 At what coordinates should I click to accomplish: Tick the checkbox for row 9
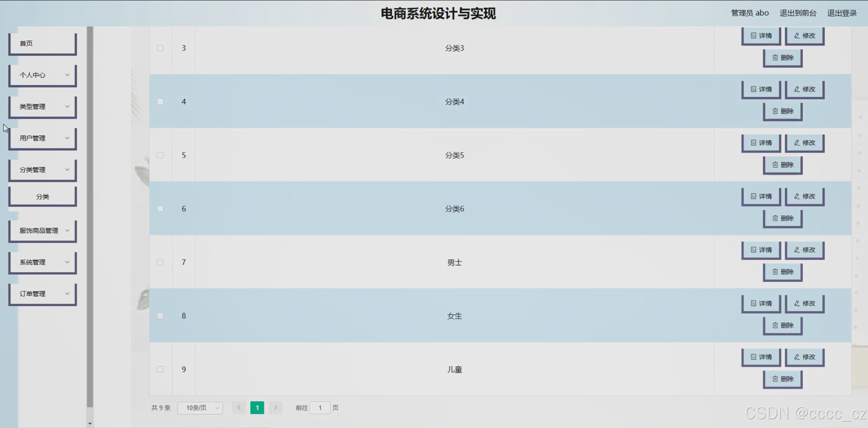click(x=160, y=369)
